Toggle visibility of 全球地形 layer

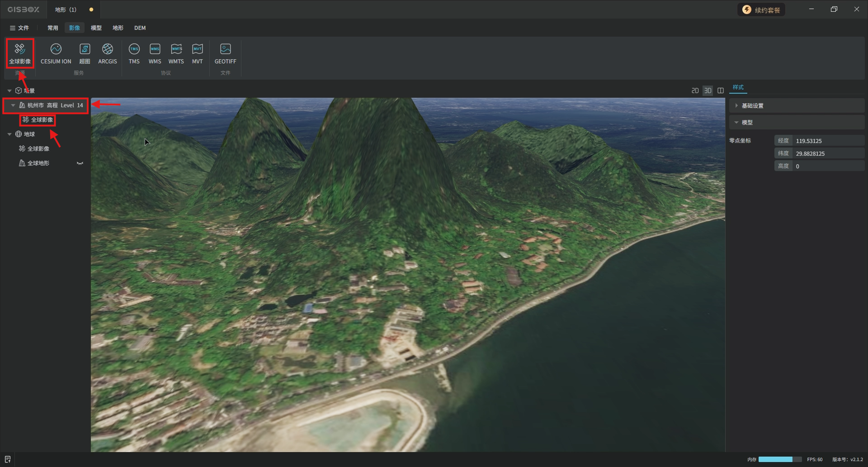[x=80, y=163]
